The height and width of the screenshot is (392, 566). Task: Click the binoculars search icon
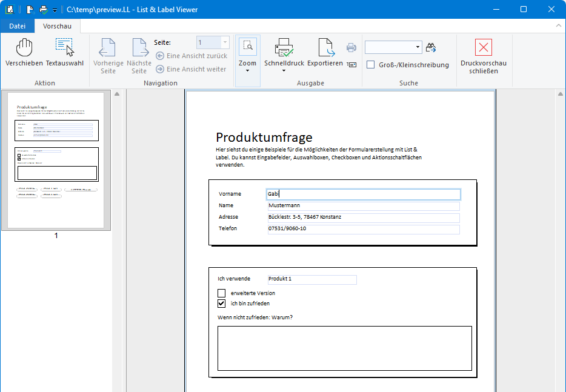431,47
